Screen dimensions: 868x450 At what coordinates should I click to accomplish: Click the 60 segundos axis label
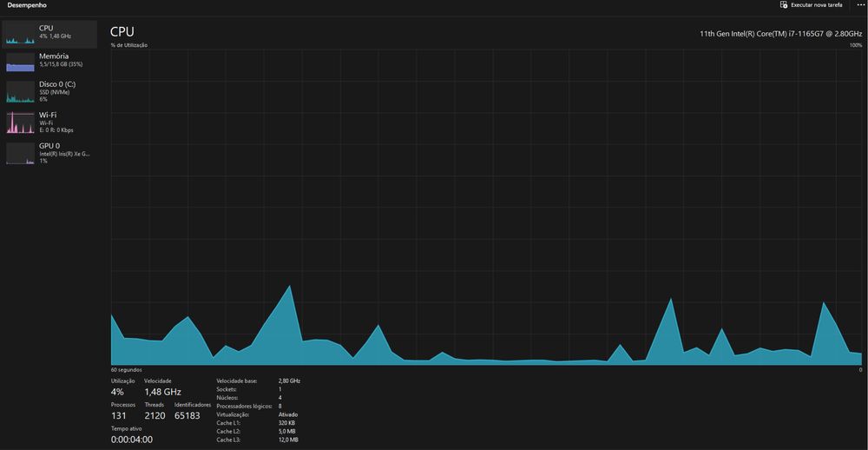pos(126,370)
